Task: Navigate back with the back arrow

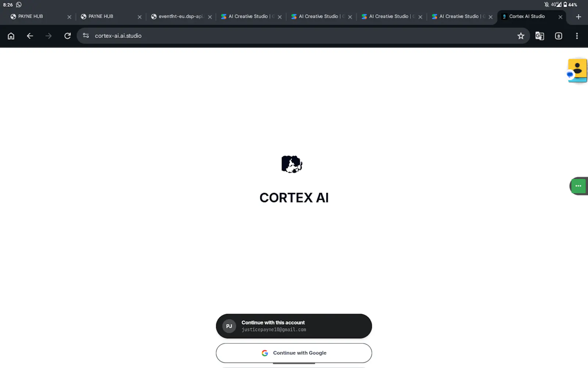Action: pyautogui.click(x=30, y=36)
